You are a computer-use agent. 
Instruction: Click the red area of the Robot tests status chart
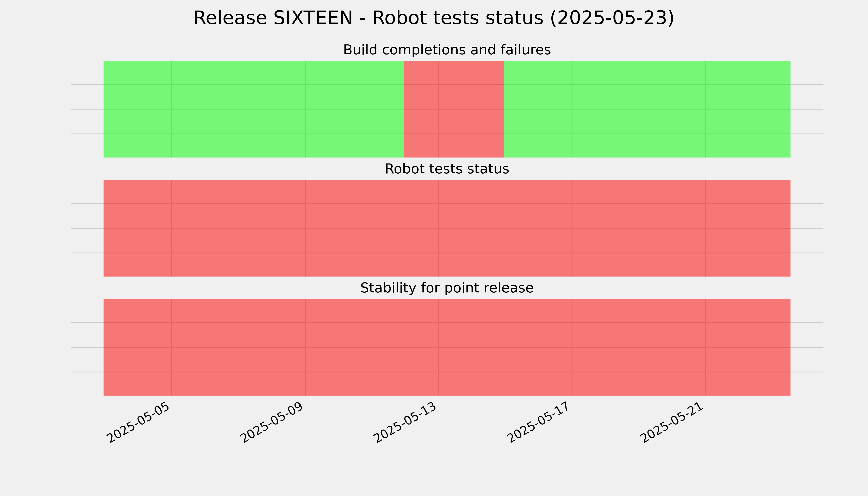click(x=447, y=228)
